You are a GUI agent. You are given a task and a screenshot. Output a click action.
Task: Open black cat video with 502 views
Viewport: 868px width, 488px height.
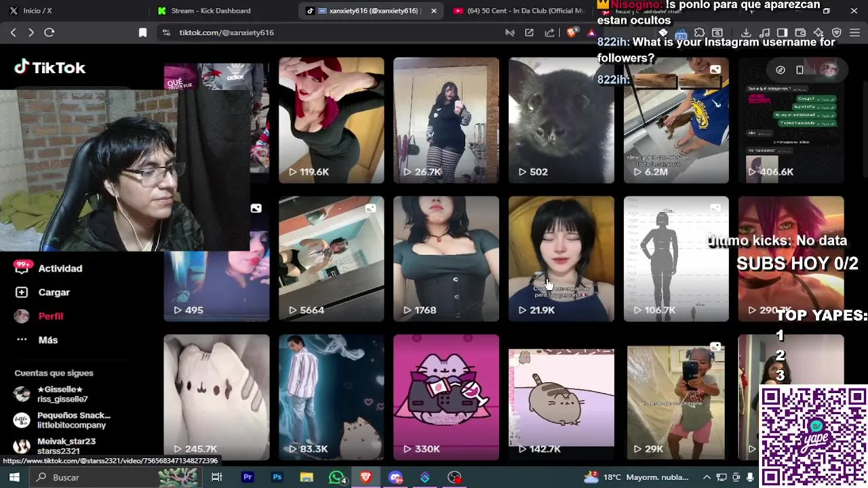click(x=561, y=120)
